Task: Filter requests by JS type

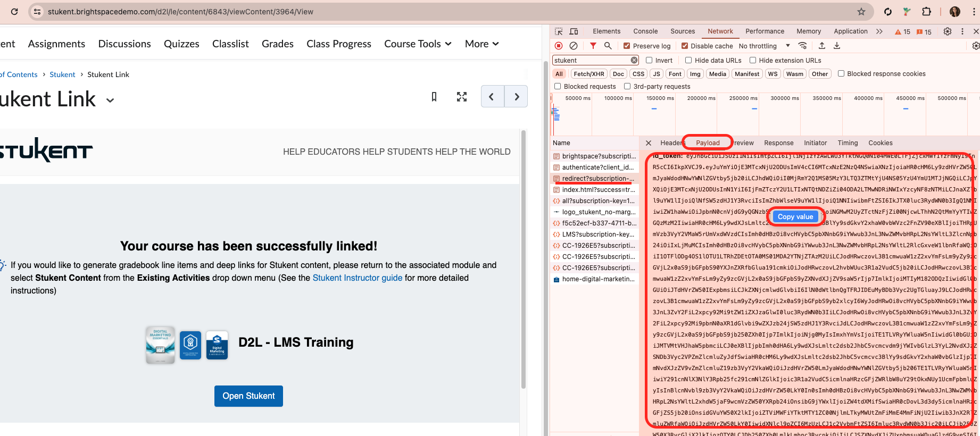Action: tap(657, 74)
